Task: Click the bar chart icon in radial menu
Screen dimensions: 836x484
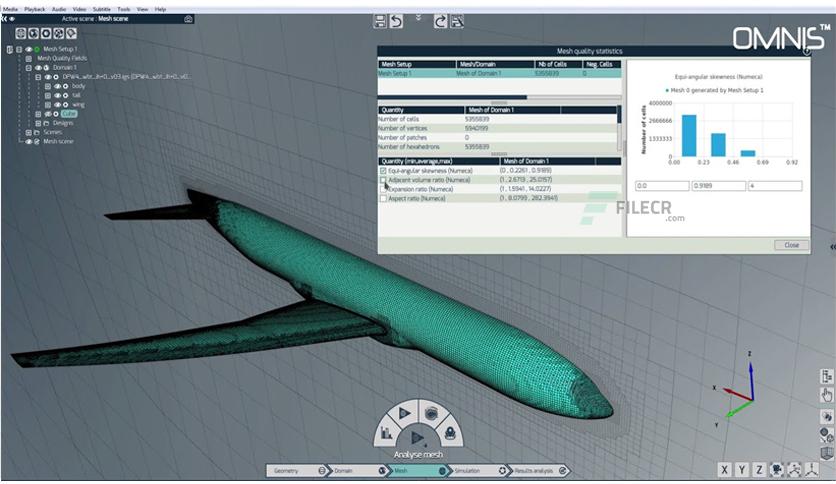Action: pos(387,433)
